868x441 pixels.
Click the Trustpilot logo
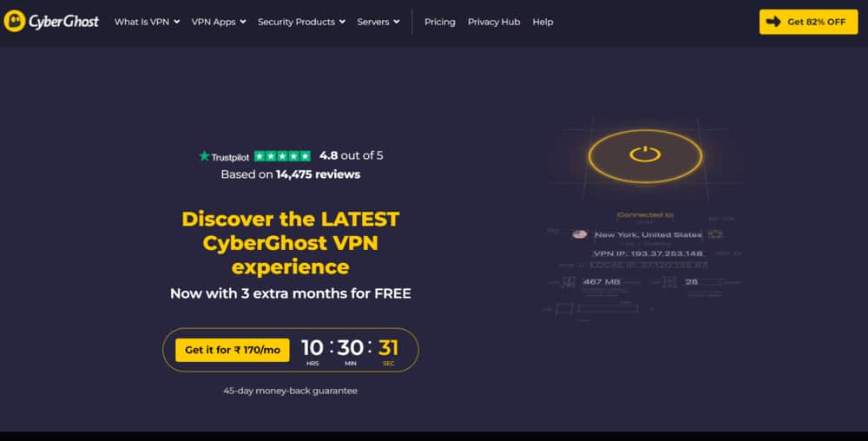224,156
